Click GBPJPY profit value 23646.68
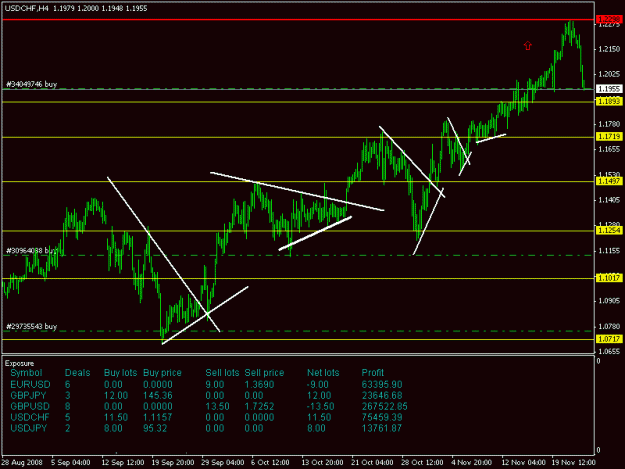This screenshot has height=469, width=625. [x=382, y=395]
